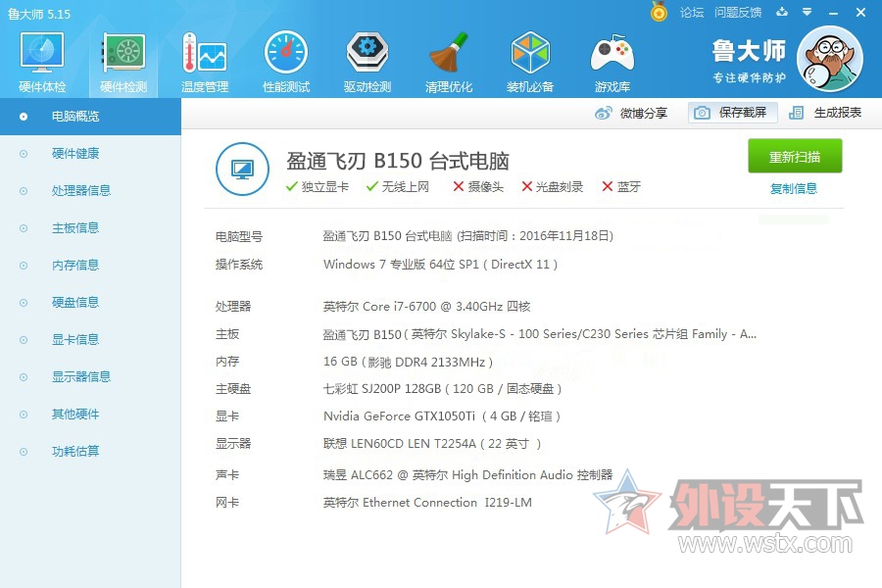Close the 鲁大师 window
Viewport: 882px width, 588px height.
[x=860, y=13]
